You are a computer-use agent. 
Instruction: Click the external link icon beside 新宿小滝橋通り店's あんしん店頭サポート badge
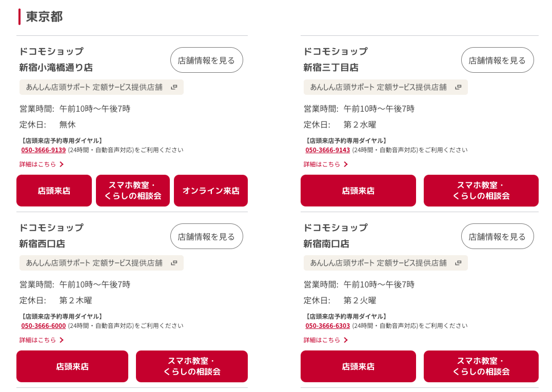[174, 87]
